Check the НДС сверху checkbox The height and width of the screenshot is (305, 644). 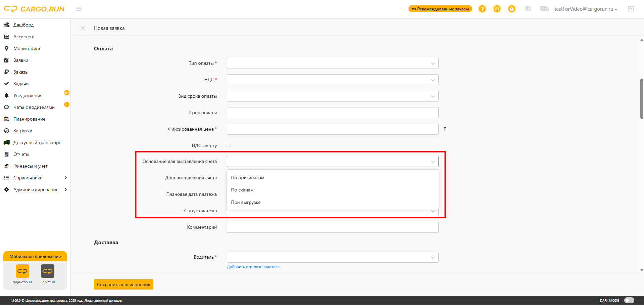229,145
